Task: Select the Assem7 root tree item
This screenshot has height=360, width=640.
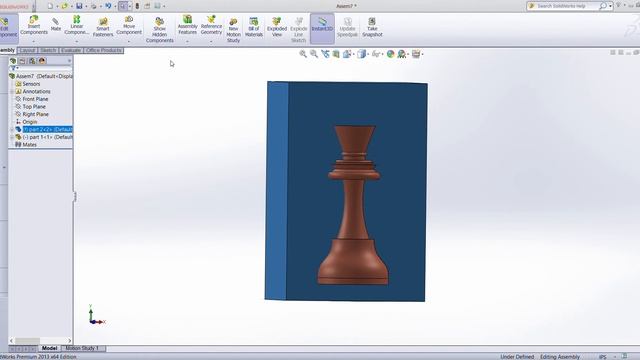Action: 41,76
